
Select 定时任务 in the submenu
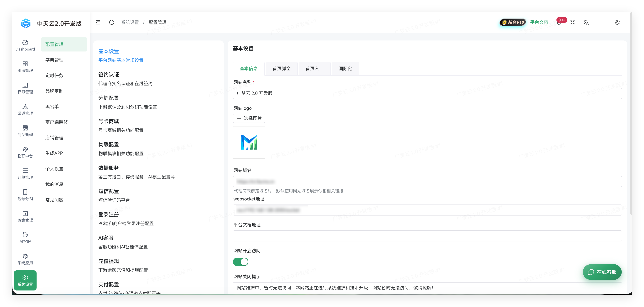[x=64, y=75]
